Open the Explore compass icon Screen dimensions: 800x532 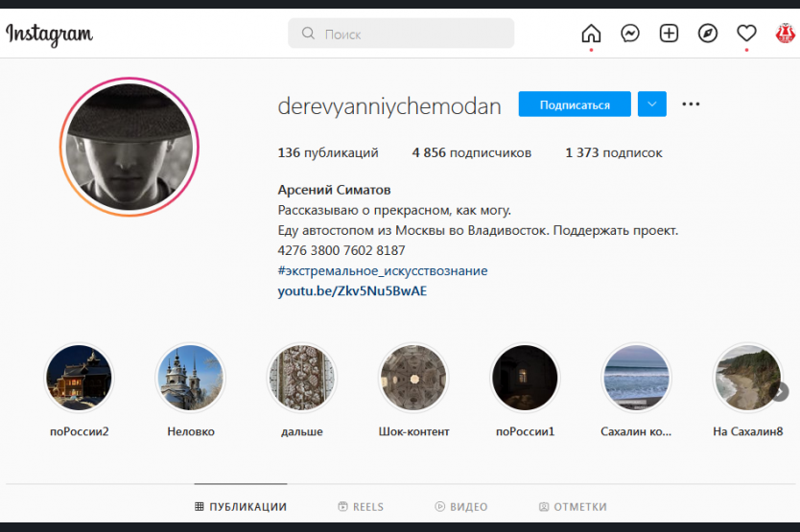click(x=708, y=34)
